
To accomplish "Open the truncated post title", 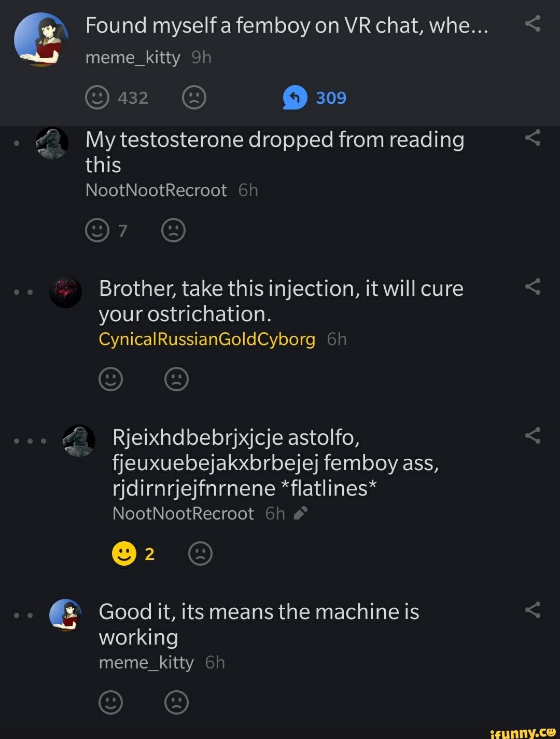I will click(x=287, y=25).
